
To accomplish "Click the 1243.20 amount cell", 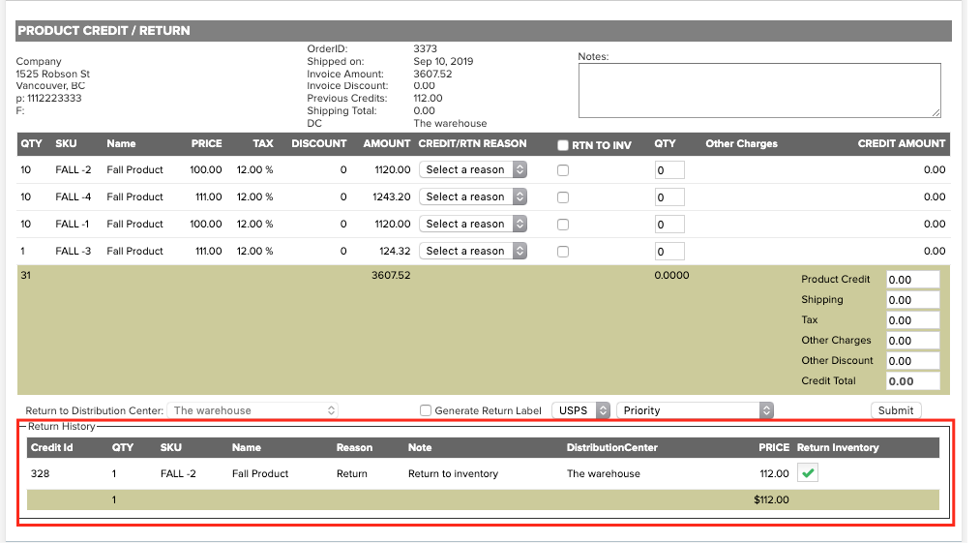I will coord(392,196).
